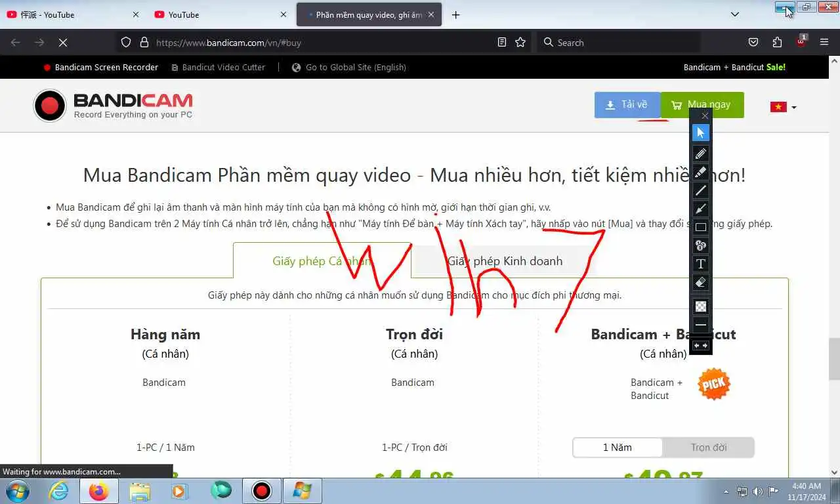Click the Bandicam recorder taskbar icon
This screenshot has width=840, height=504.
pos(262,491)
